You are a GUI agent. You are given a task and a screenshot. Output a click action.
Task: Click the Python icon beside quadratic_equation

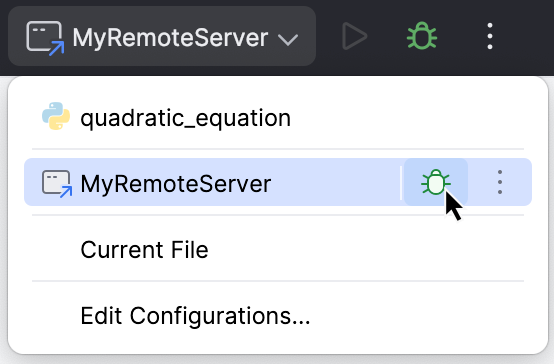56,116
